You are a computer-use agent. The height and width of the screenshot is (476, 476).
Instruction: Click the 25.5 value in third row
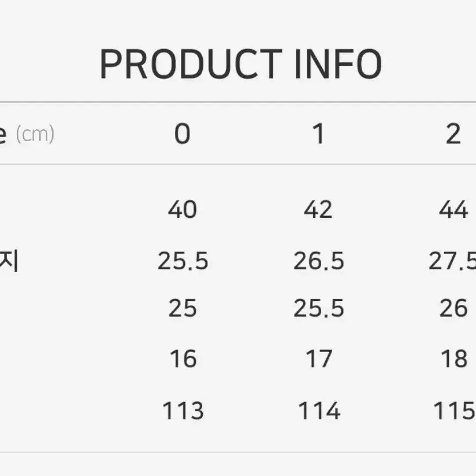click(318, 308)
